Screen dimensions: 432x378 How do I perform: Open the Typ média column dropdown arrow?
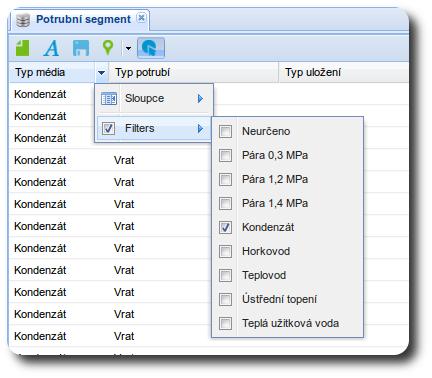click(102, 72)
